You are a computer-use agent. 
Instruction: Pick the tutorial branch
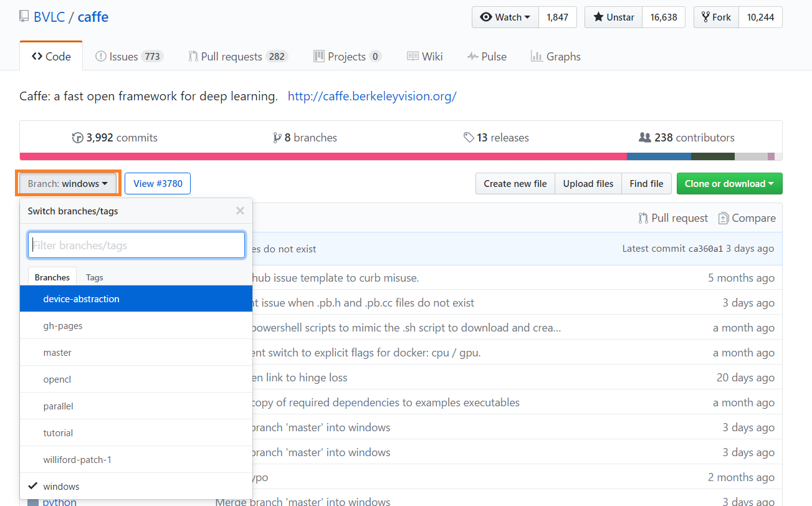136,433
